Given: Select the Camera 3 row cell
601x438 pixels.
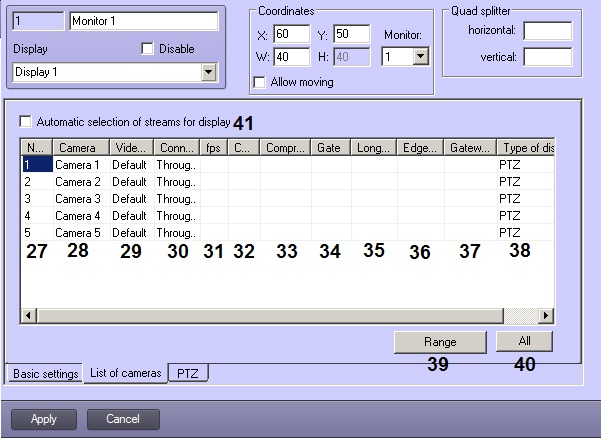Looking at the screenshot, I should (78, 199).
